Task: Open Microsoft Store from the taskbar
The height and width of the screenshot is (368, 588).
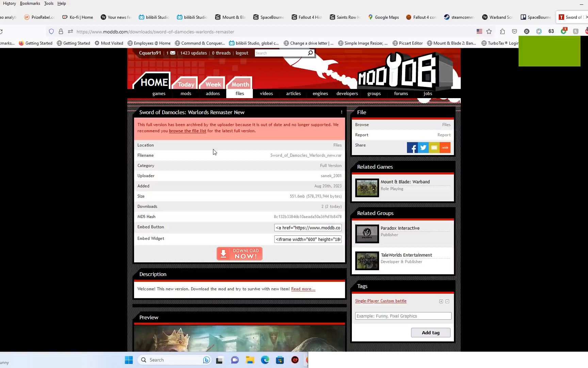Action: point(280,360)
